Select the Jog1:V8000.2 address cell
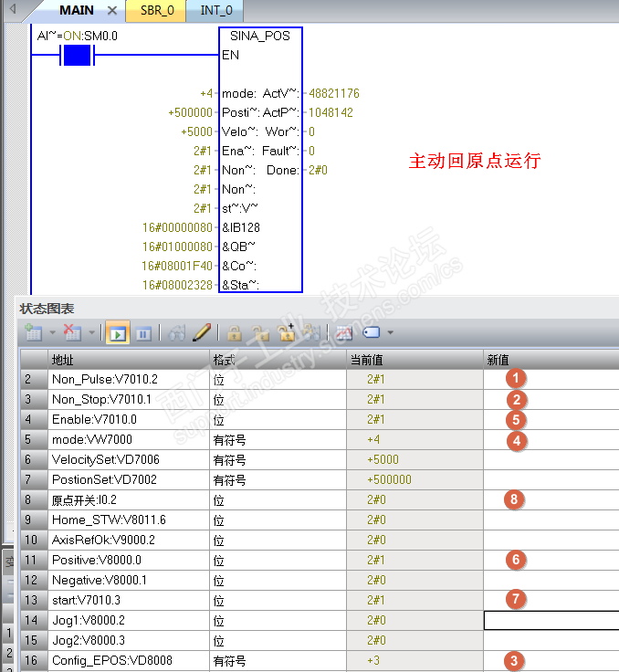Image resolution: width=619 pixels, height=672 pixels. tap(128, 620)
